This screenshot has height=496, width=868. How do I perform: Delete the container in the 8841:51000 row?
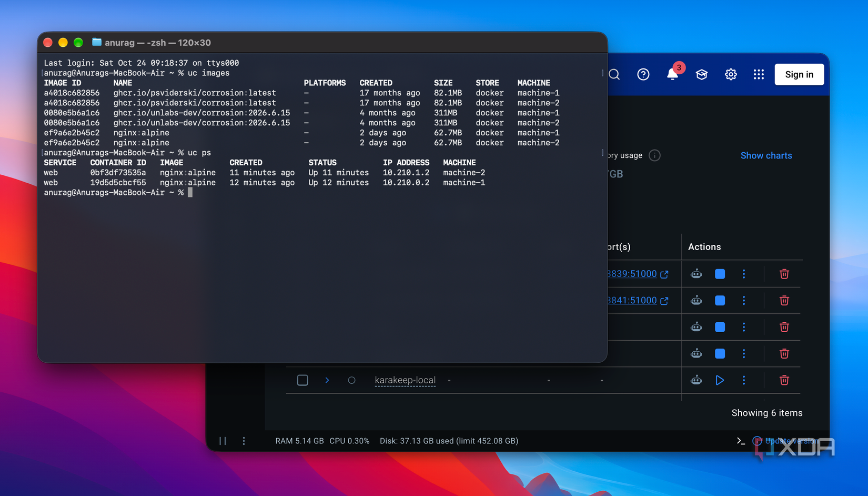[x=784, y=300]
